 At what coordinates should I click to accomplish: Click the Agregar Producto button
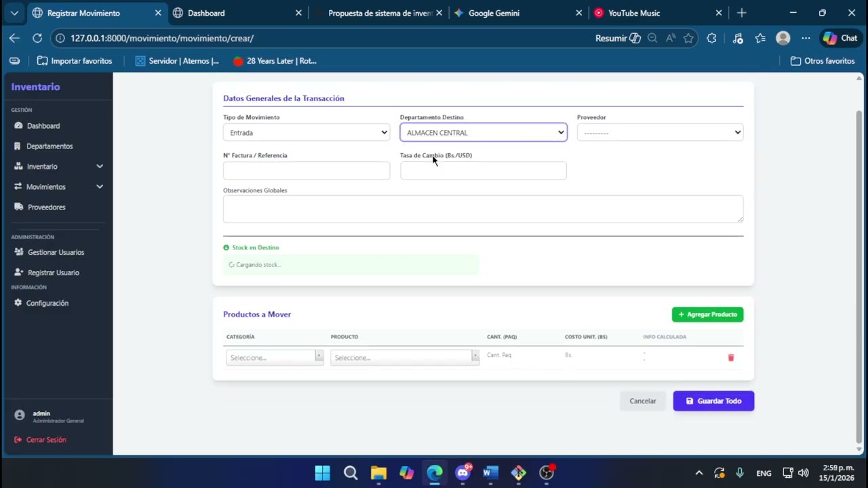[x=707, y=314]
